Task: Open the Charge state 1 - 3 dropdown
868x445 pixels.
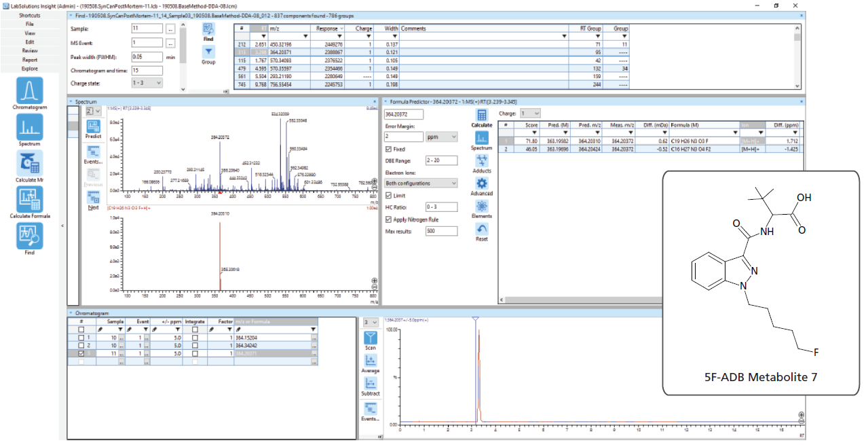Action: pos(147,83)
